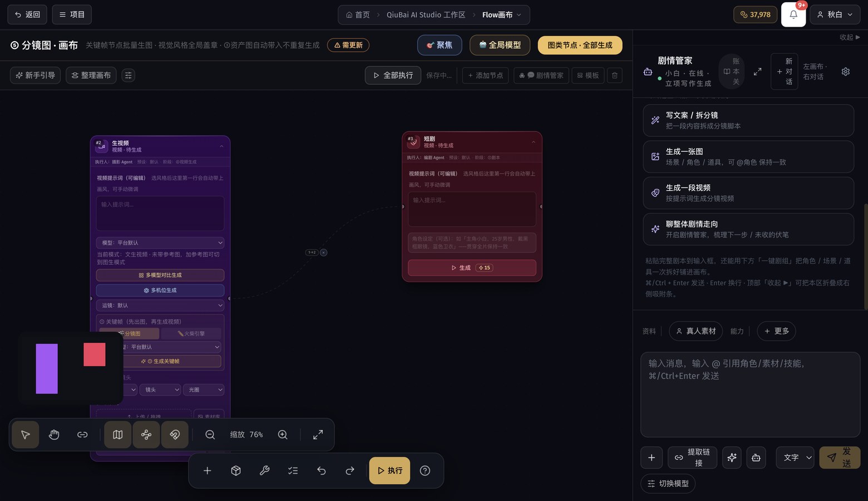Image resolution: width=868 pixels, height=501 pixels.
Task: Go to 首页 in the breadcrumb
Action: [x=358, y=15]
